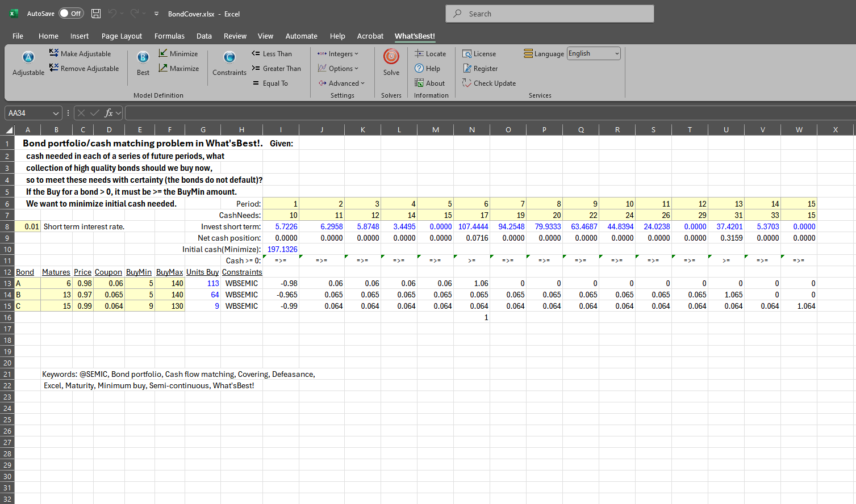Open the Constraints button

tap(229, 63)
